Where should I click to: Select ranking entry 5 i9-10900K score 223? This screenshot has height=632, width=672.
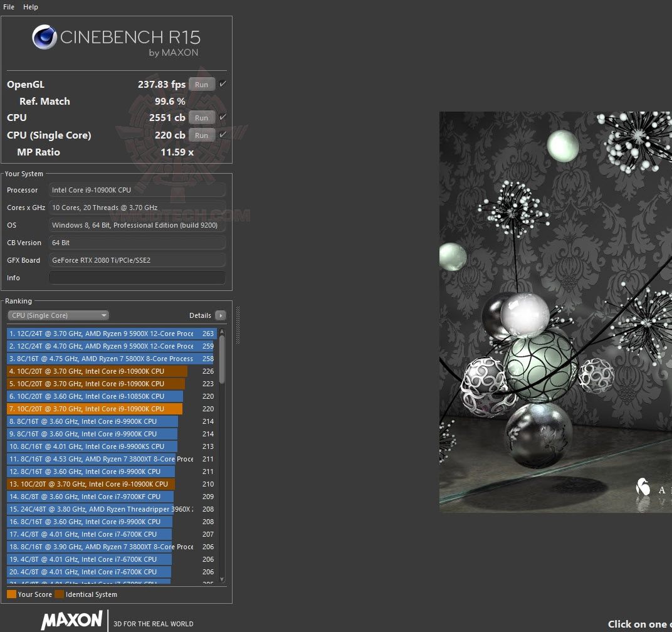[112, 384]
